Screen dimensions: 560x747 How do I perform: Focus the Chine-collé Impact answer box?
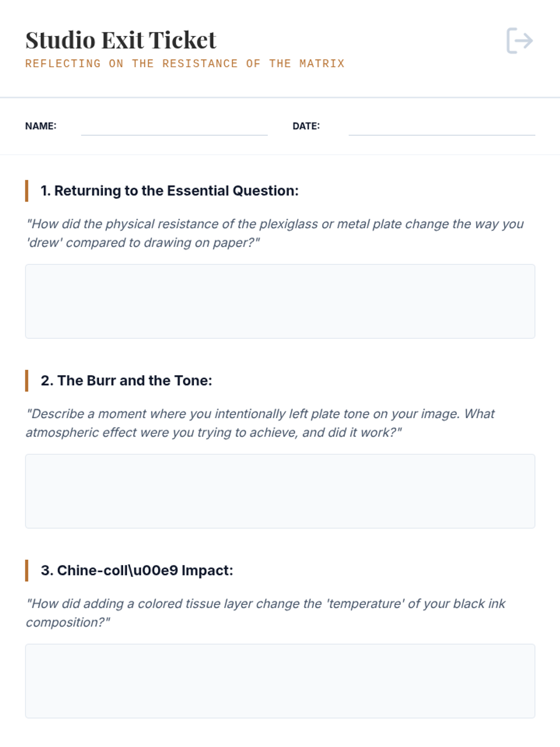(280, 681)
